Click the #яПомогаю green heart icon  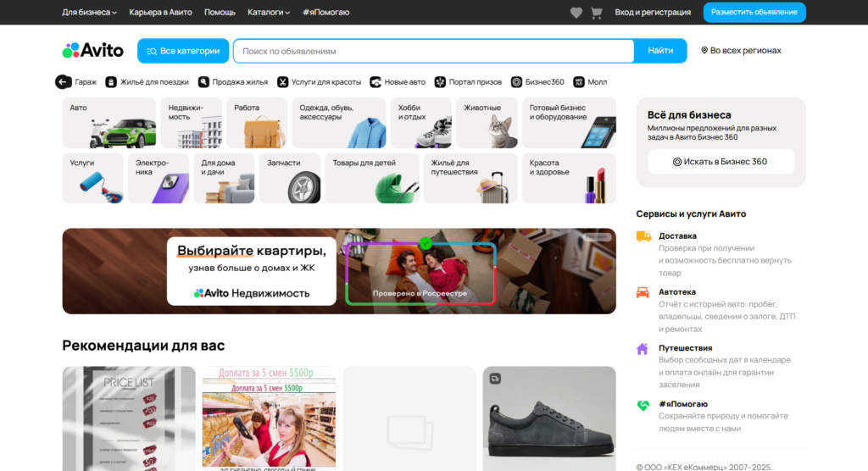pyautogui.click(x=643, y=405)
